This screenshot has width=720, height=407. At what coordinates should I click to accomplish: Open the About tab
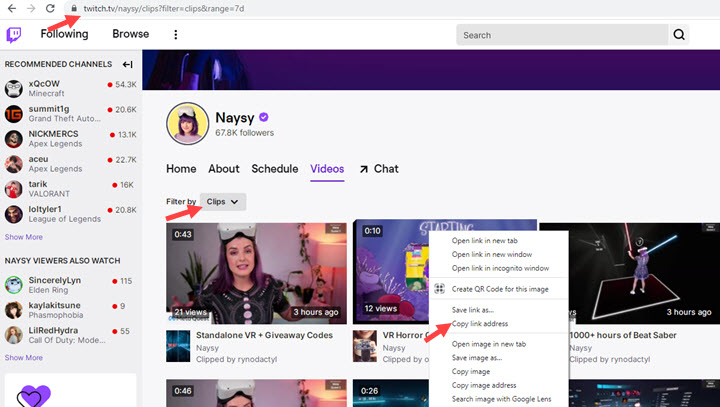(x=224, y=169)
